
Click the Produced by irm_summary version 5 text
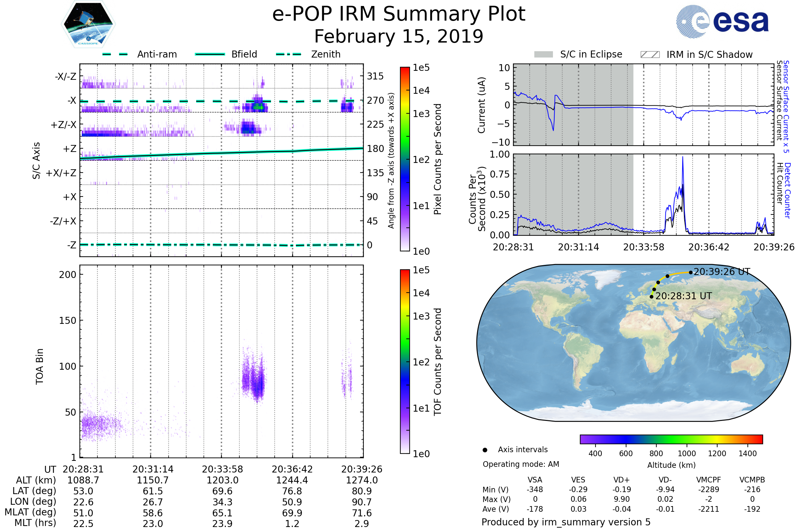pos(566,522)
